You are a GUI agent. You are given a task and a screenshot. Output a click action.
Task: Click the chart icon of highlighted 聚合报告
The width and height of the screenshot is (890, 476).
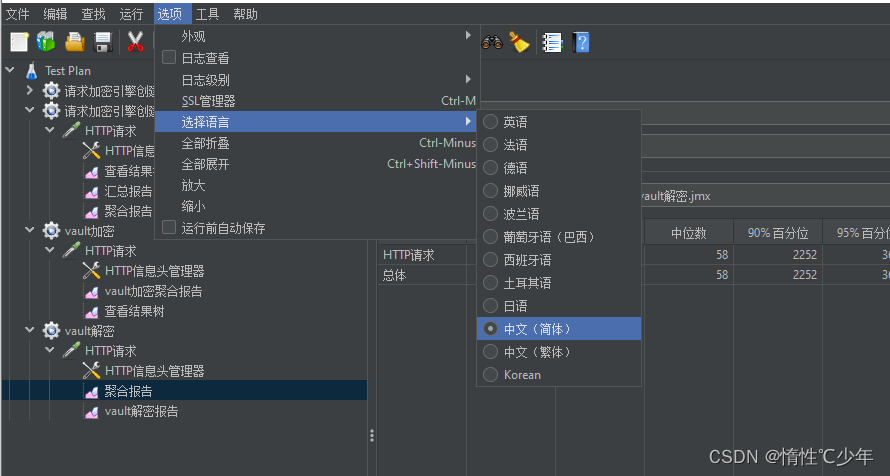[91, 391]
